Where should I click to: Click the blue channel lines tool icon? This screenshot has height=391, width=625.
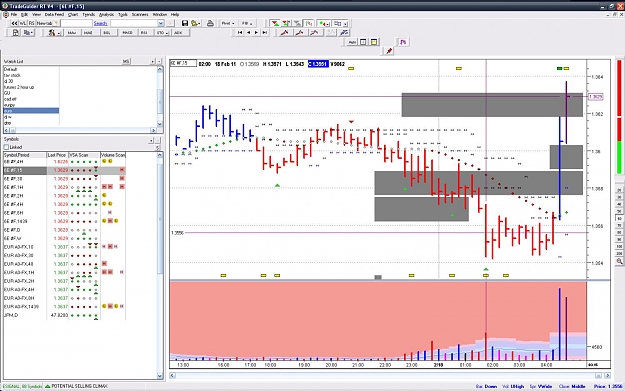[x=344, y=33]
